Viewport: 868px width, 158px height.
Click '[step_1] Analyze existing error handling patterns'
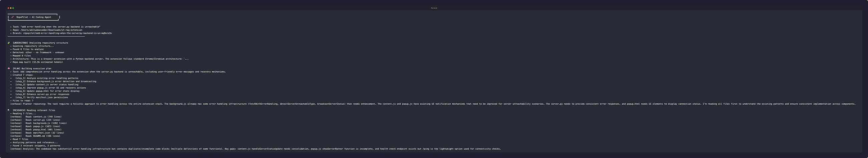[47, 78]
